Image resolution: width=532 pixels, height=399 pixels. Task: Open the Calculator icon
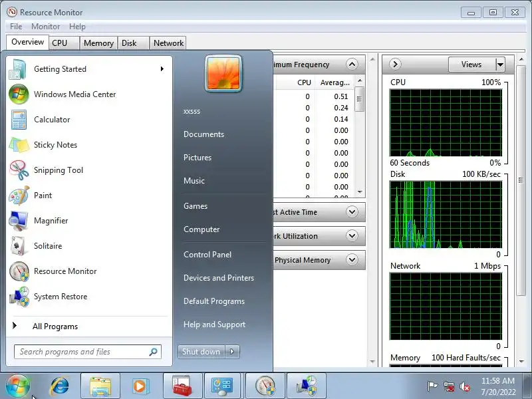[19, 120]
